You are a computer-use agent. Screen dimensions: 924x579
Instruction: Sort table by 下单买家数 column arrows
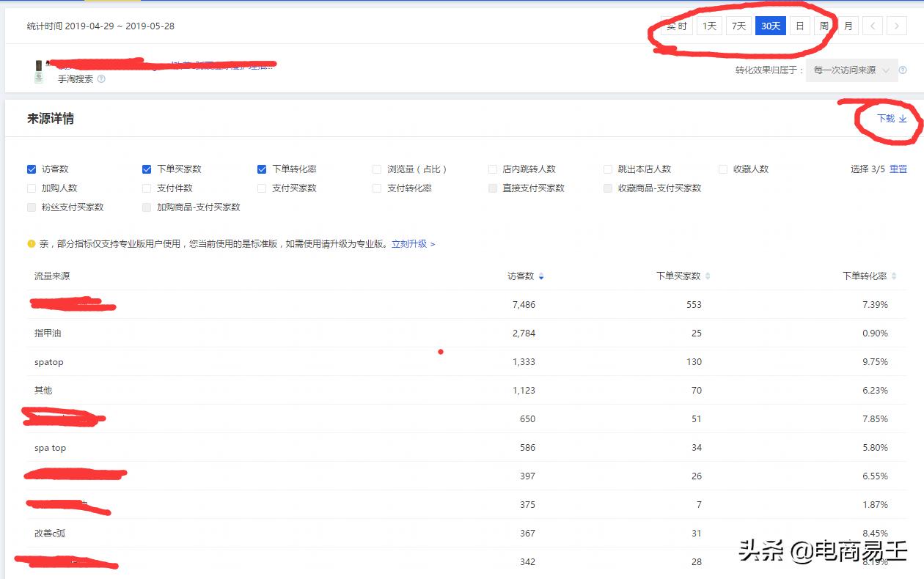coord(708,276)
